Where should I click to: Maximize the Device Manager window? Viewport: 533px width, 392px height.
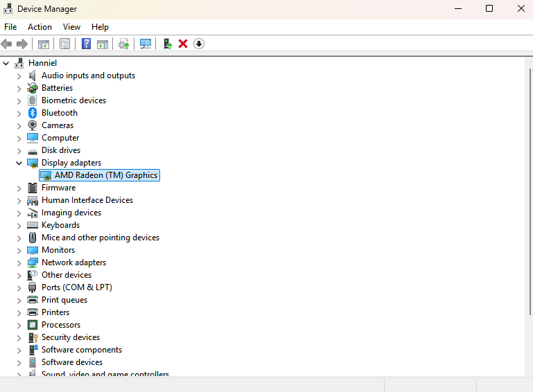489,8
